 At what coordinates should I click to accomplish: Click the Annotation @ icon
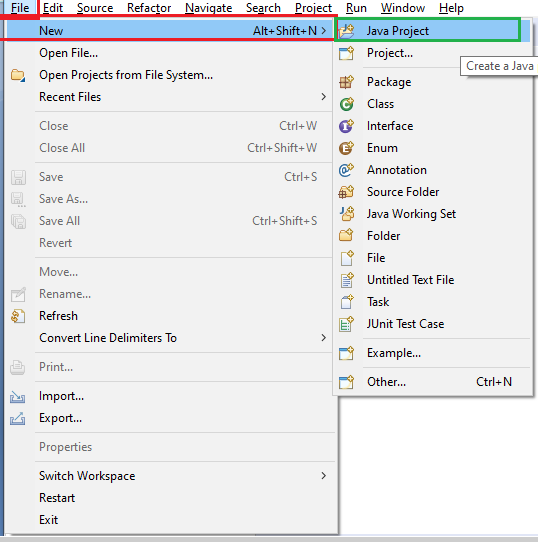point(346,170)
